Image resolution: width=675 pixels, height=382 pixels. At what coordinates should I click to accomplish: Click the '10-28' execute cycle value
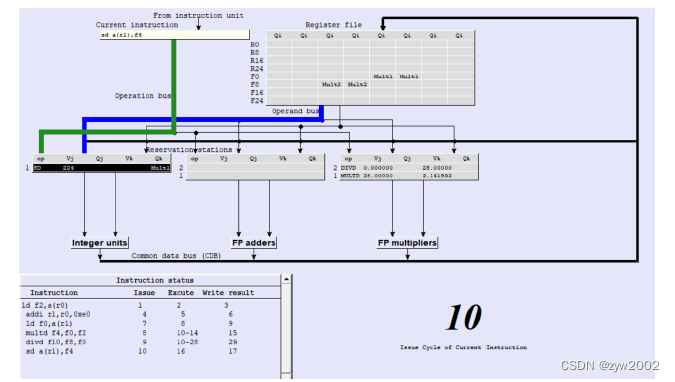[187, 342]
